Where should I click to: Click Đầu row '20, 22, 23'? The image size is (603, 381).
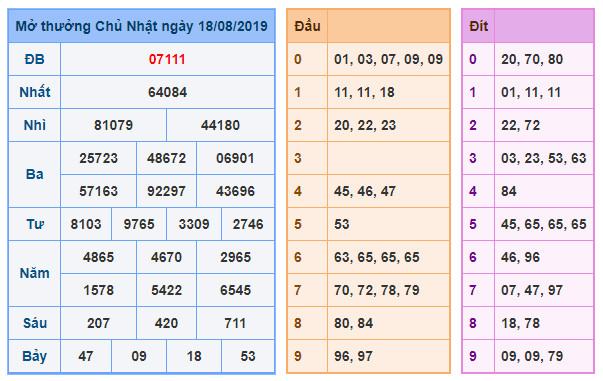[365, 125]
